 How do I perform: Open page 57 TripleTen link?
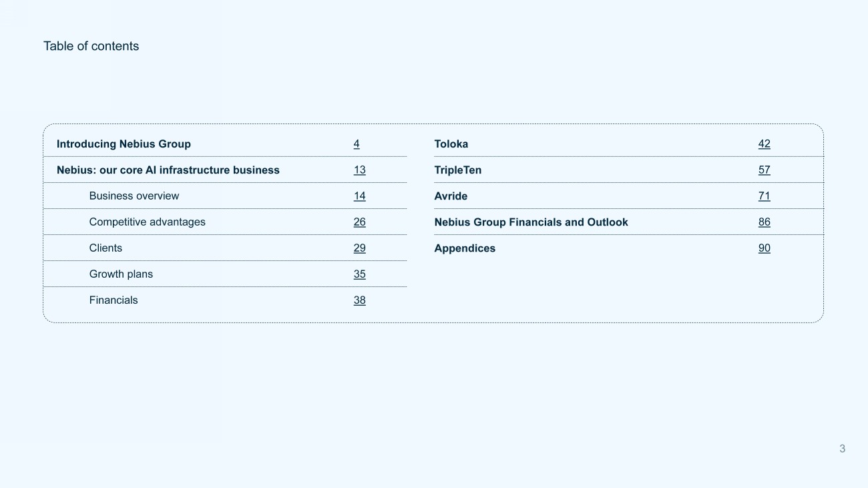[764, 170]
